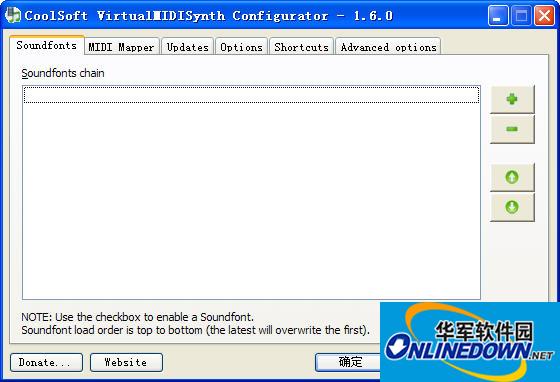Open the Shortcuts tab
This screenshot has height=382, width=560.
[x=301, y=47]
